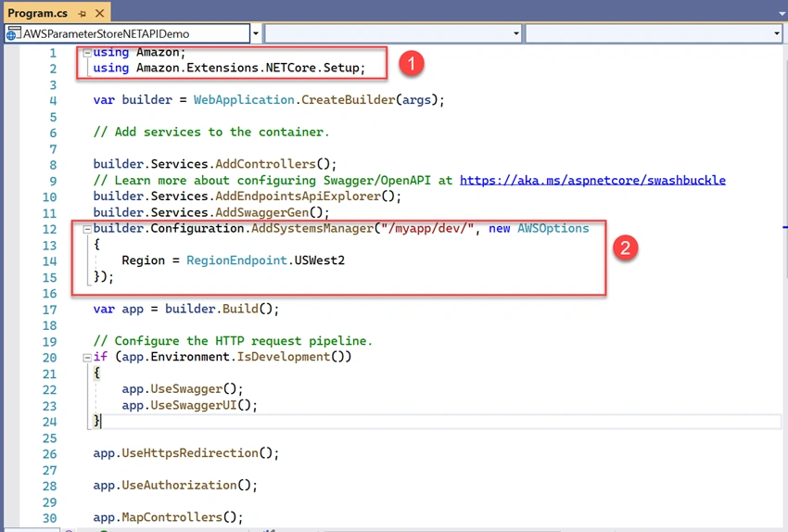Click AddSwaggerGen on line 11
The height and width of the screenshot is (532, 788).
[x=261, y=212]
